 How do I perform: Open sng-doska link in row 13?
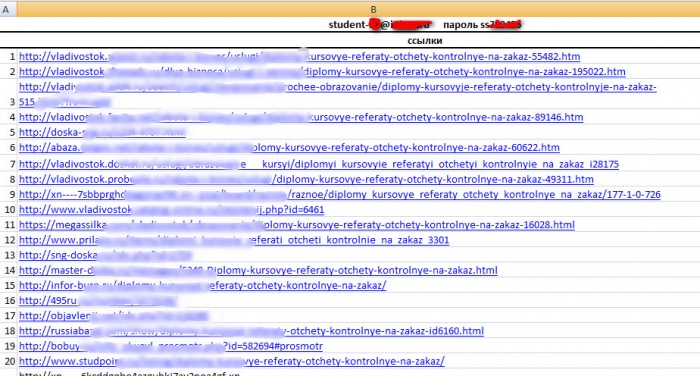pos(105,255)
